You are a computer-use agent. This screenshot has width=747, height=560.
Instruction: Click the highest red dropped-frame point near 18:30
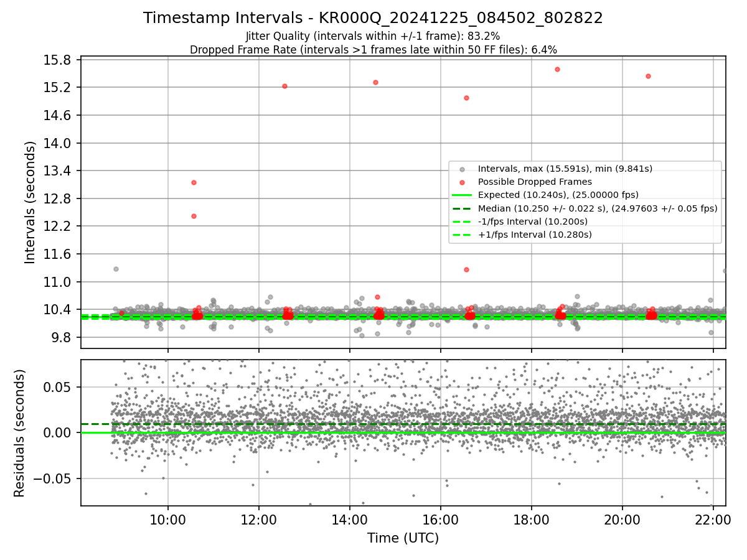pos(557,69)
